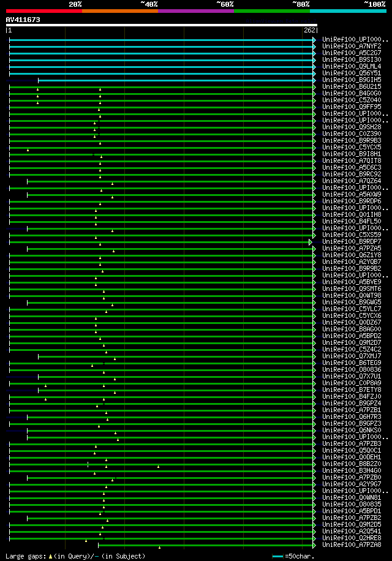Viewport: 392px width, 561px height.
Task: Select label UniRef100_B8AG00
Action: pyautogui.click(x=352, y=329)
